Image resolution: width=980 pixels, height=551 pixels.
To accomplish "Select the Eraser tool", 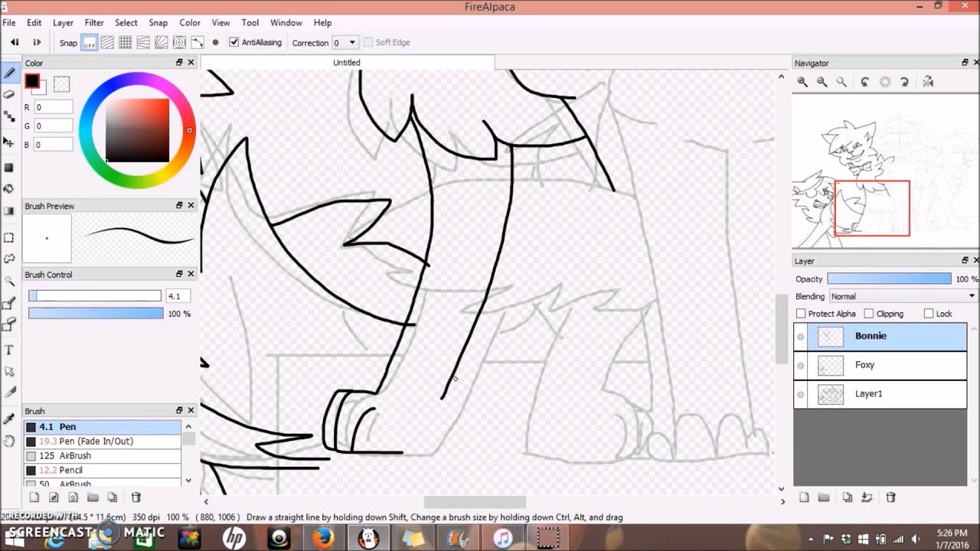I will (9, 95).
